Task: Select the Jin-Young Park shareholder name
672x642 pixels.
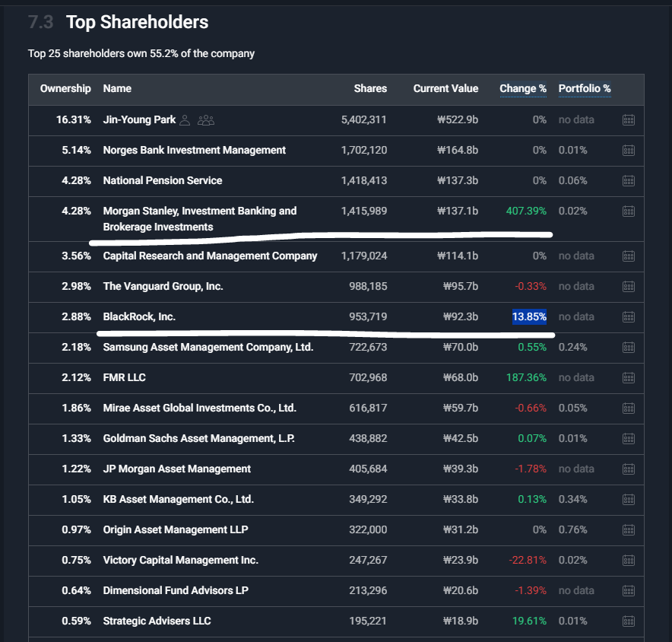Action: point(139,119)
